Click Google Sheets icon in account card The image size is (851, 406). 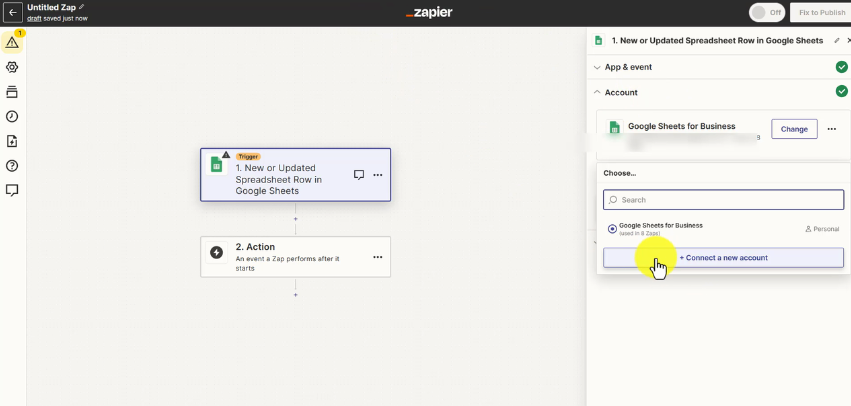pos(614,128)
